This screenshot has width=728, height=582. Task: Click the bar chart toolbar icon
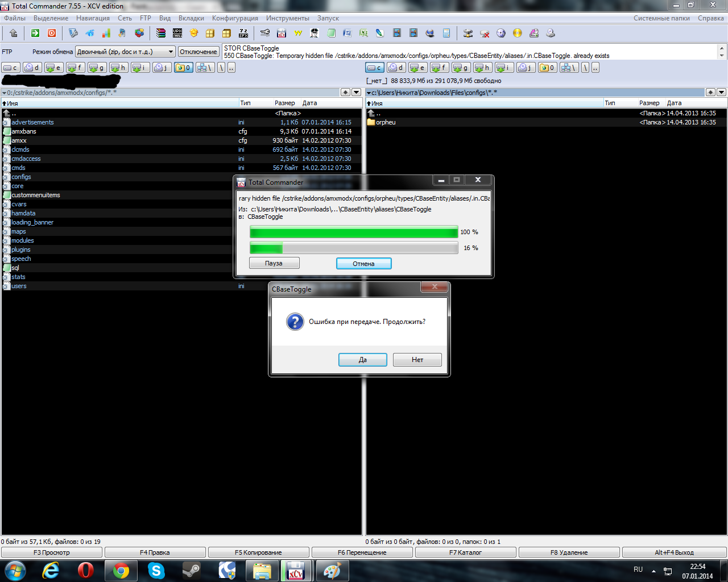[x=106, y=33]
